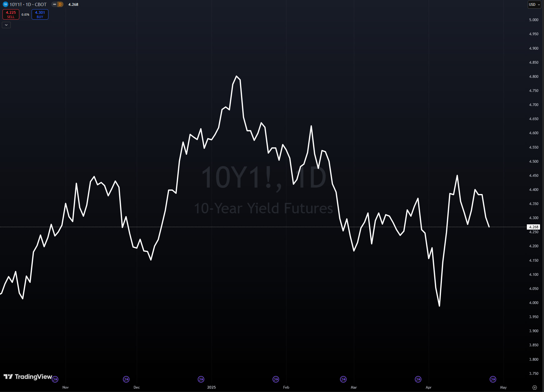Click the Nov label on time axis

(66, 387)
